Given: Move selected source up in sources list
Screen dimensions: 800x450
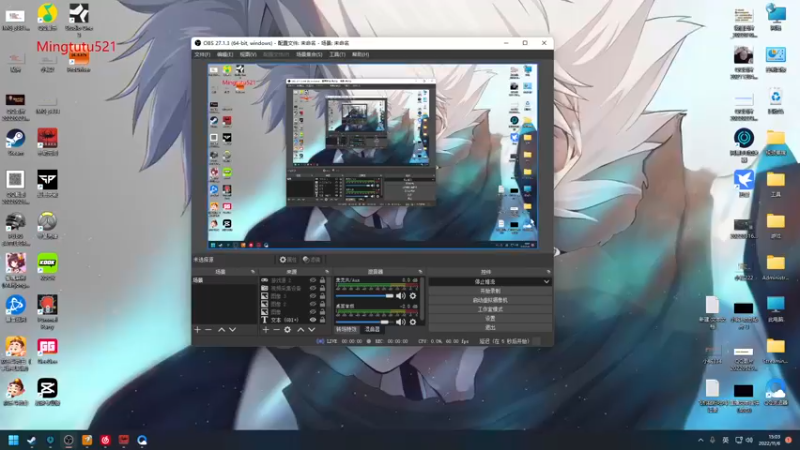Looking at the screenshot, I should tap(301, 330).
